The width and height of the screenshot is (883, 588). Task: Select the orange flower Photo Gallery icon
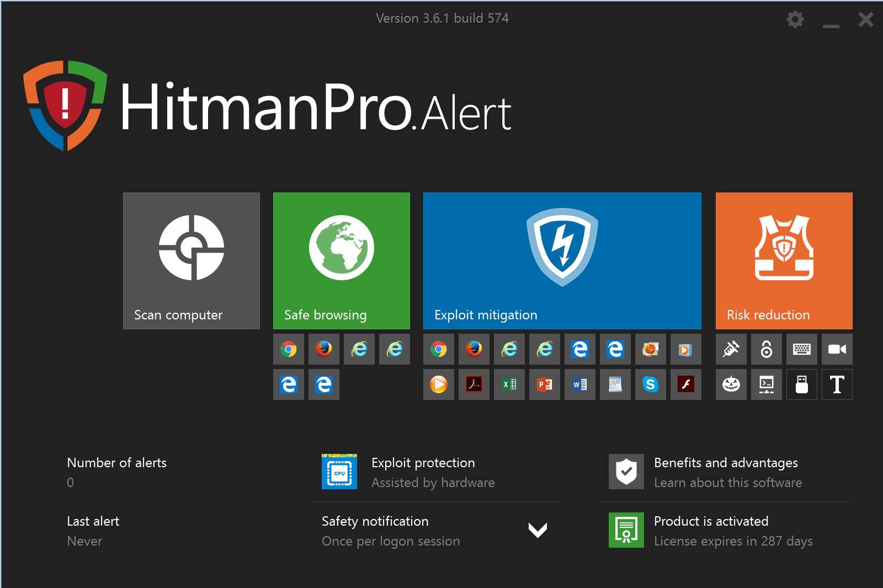651,349
